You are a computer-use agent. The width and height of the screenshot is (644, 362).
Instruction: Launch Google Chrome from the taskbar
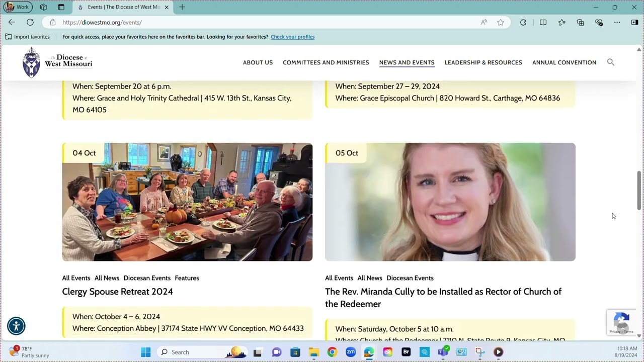pyautogui.click(x=332, y=352)
